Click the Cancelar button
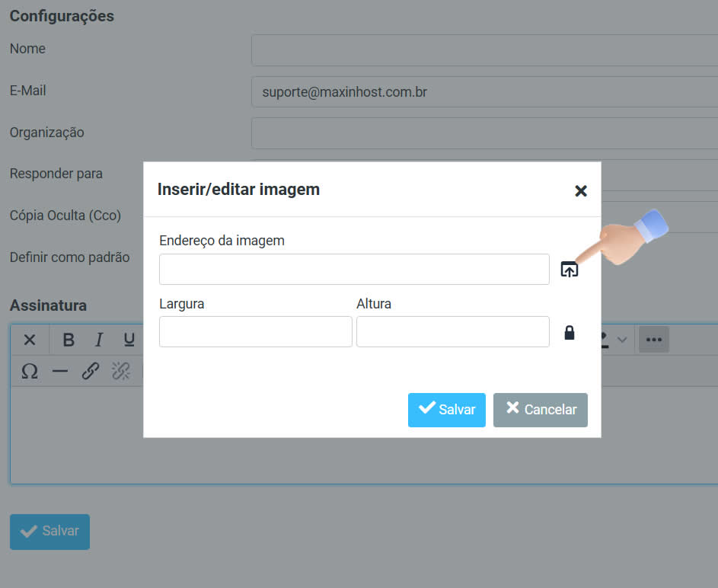 click(x=540, y=410)
